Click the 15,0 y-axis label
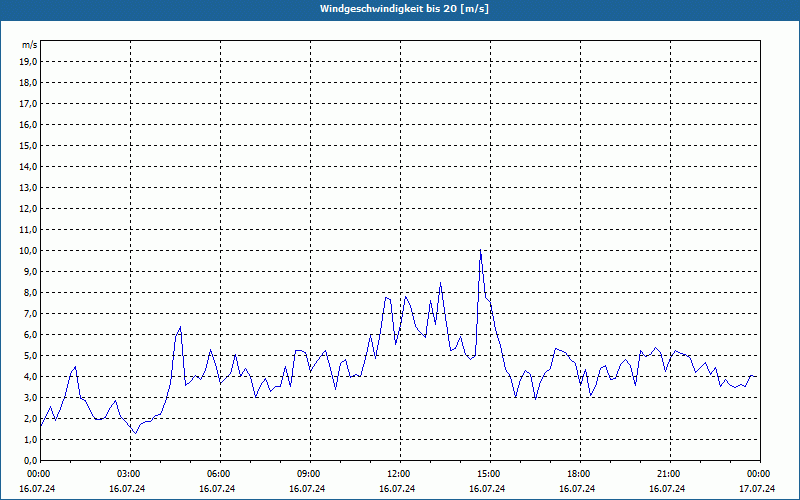 29,145
